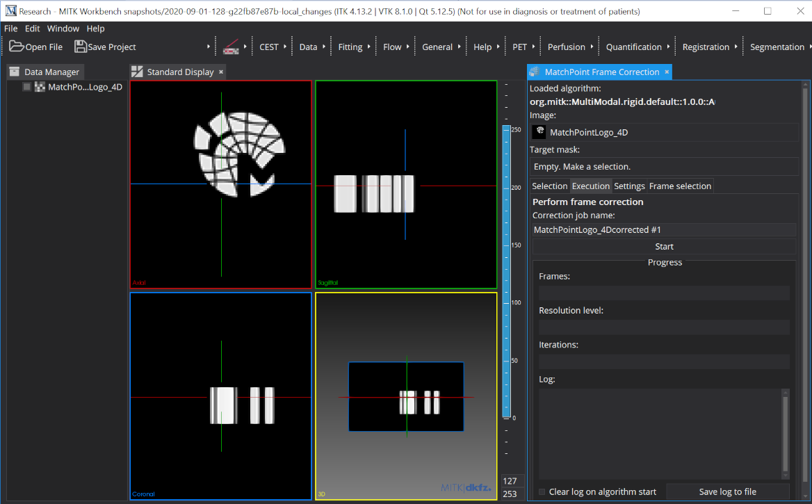Expand the scalpel icon toolbar arrow
This screenshot has height=504, width=812.
pos(245,47)
